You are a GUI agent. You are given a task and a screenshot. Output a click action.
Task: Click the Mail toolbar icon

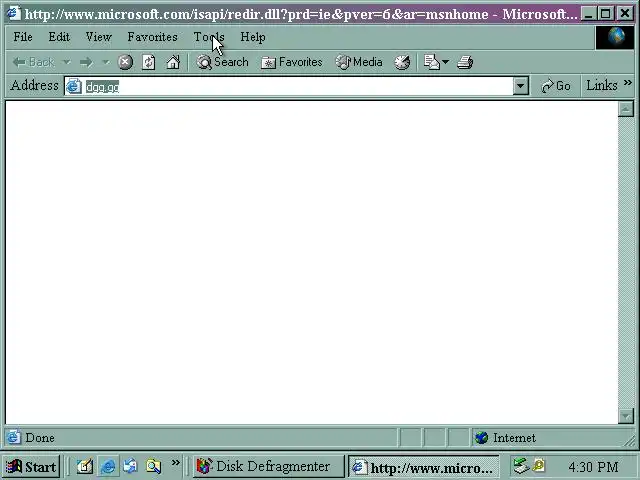click(x=431, y=62)
